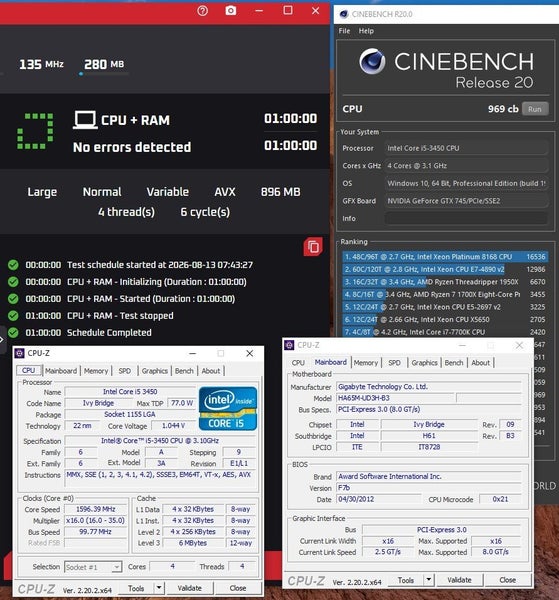Click Validate button in left CPU-Z
This screenshot has width=559, height=600.
click(x=189, y=588)
